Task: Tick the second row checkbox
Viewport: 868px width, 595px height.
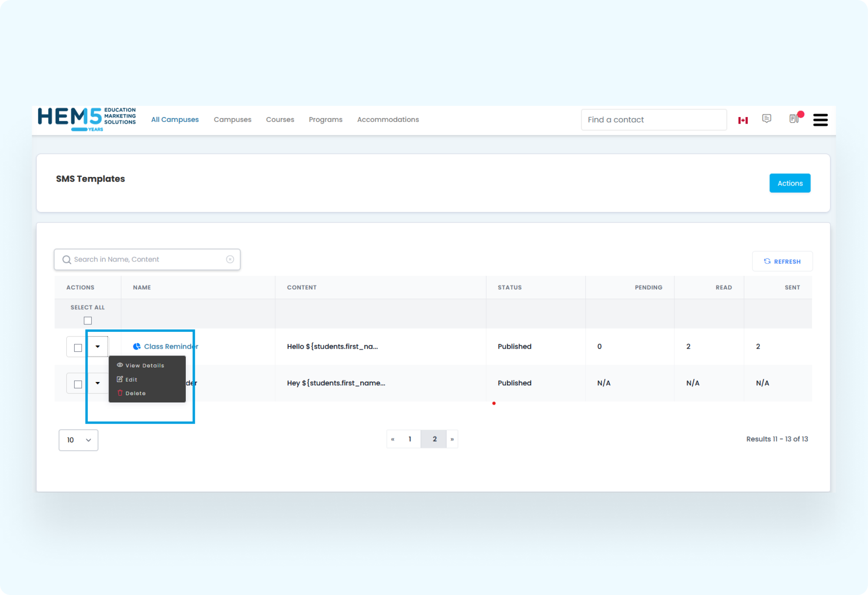Action: point(78,384)
